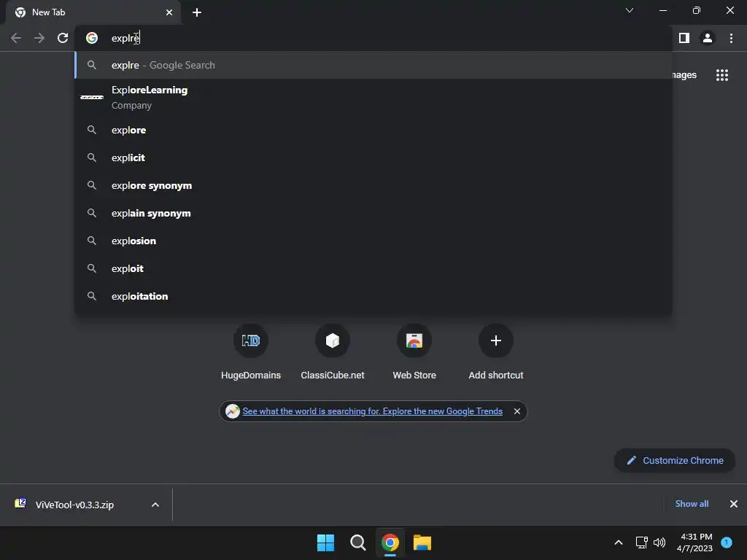This screenshot has height=560, width=747.
Task: Open the profile avatar icon
Action: [708, 38]
